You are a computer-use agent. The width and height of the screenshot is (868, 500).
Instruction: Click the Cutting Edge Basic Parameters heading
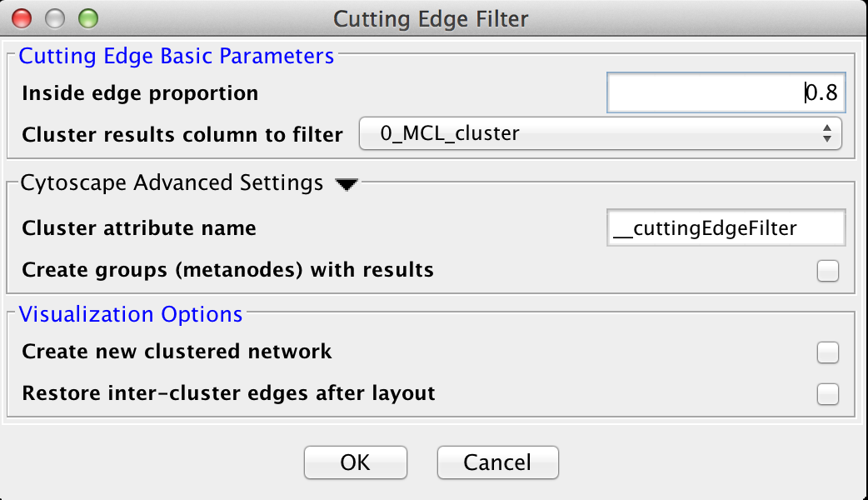176,57
